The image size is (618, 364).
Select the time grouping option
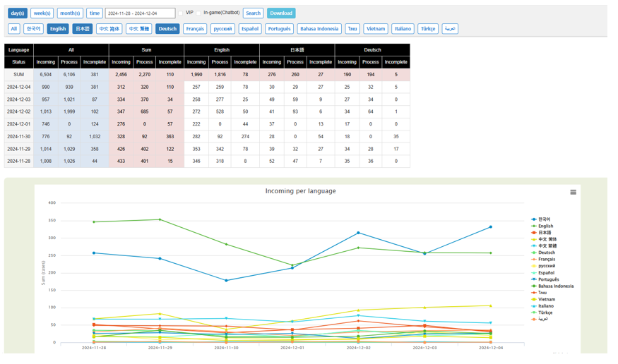(x=94, y=13)
